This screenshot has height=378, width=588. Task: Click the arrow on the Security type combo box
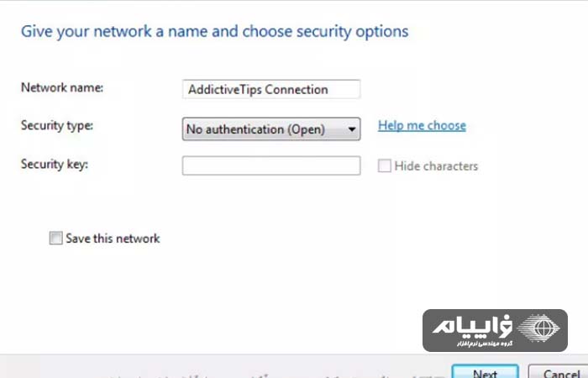[x=351, y=129]
